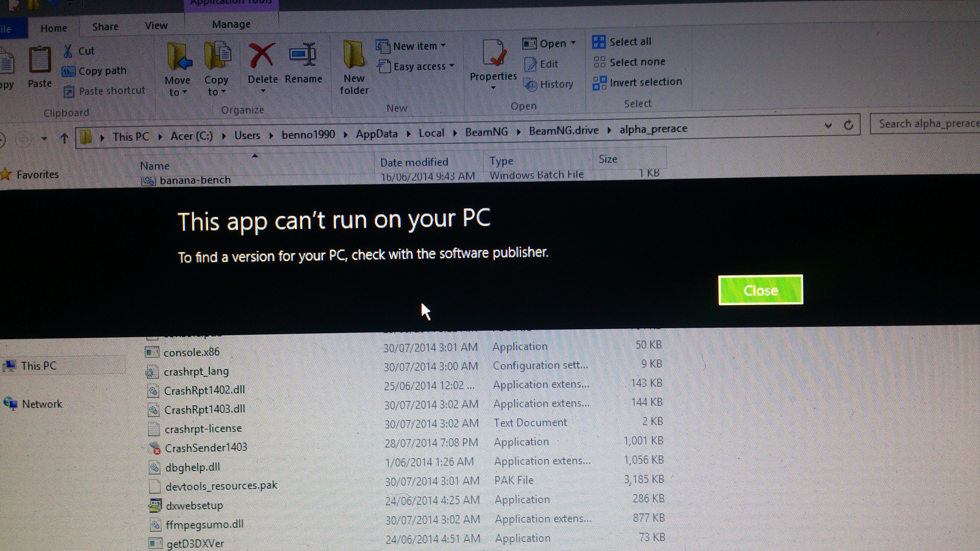Select Favorites in navigation pane
This screenshot has width=980, height=551.
coord(37,175)
